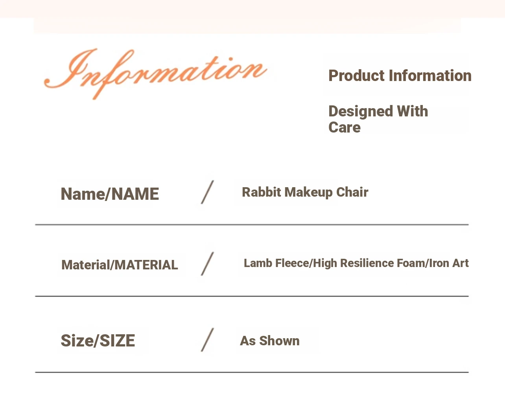Click the slash separator after Material/MATERIAL

click(207, 264)
